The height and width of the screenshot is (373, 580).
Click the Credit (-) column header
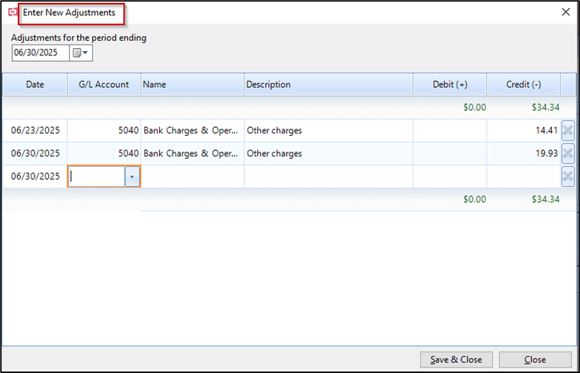tap(523, 84)
